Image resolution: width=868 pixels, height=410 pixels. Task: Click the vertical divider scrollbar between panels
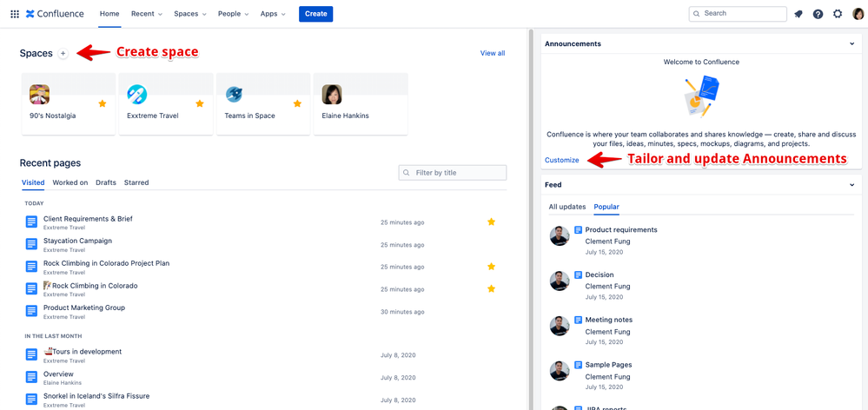530,219
